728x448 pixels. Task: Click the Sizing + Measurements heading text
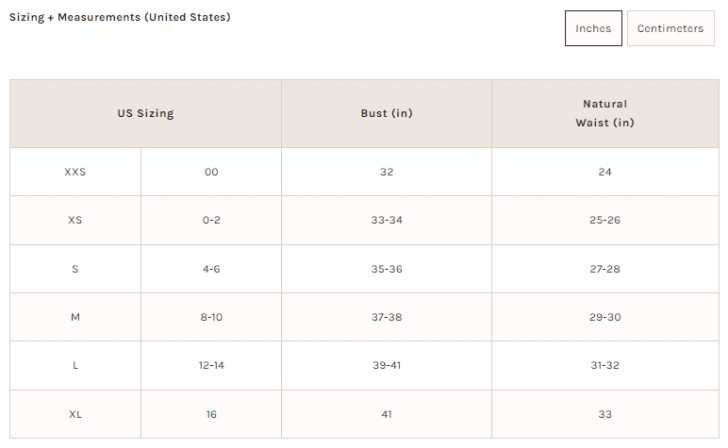[x=120, y=17]
